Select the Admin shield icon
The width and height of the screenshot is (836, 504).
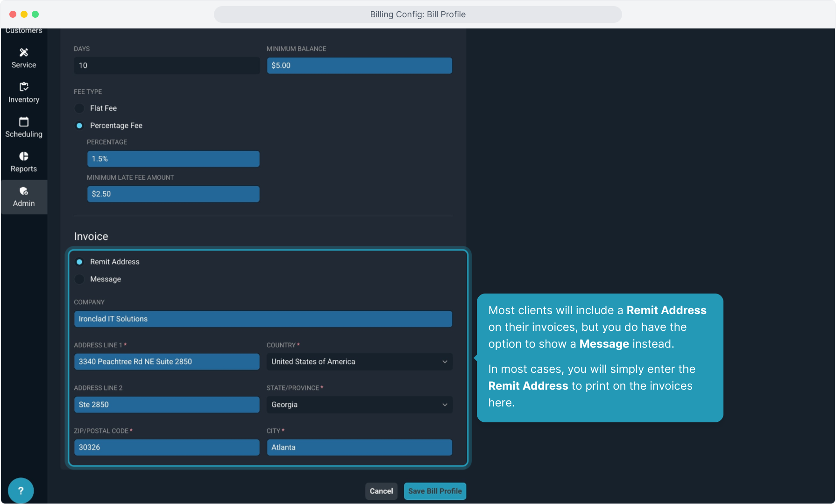click(x=24, y=191)
